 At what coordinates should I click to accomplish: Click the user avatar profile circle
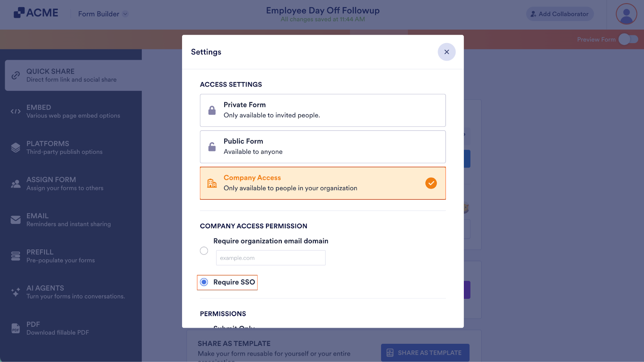pyautogui.click(x=625, y=14)
